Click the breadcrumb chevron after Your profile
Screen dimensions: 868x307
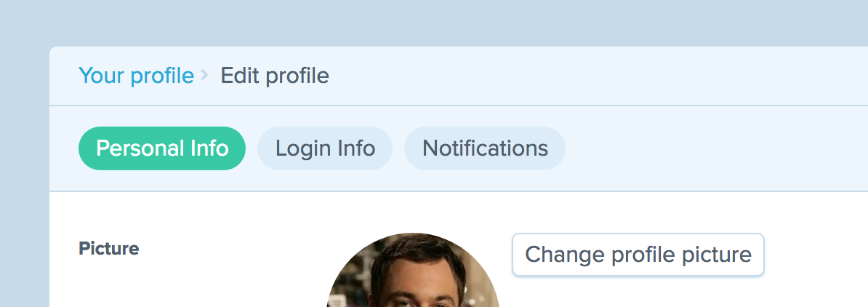[204, 75]
